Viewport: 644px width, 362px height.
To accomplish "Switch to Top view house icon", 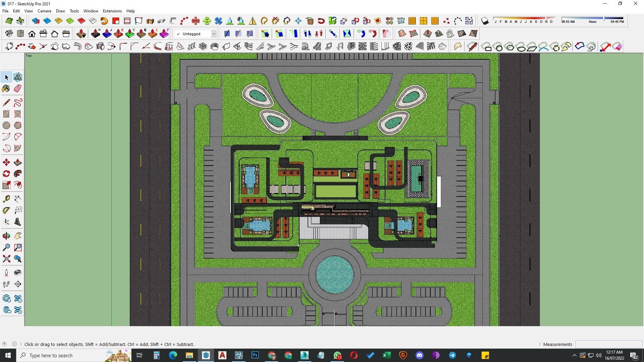I will (x=20, y=34).
